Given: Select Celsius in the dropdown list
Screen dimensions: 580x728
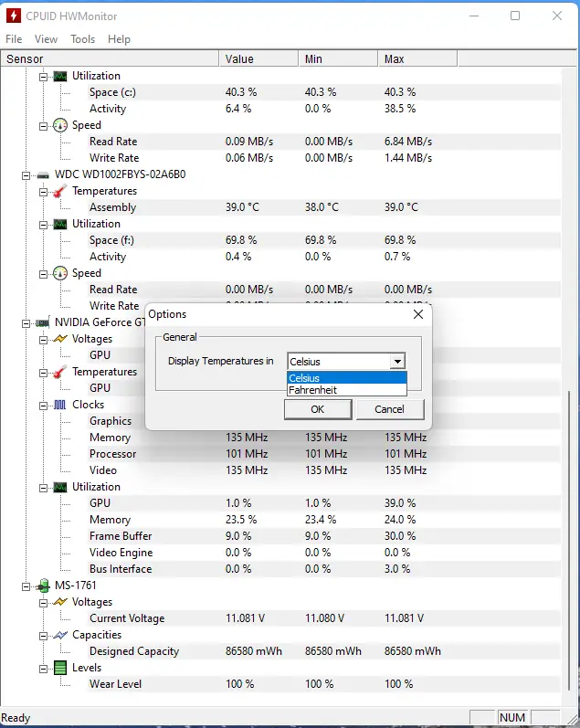Looking at the screenshot, I should pyautogui.click(x=347, y=378).
